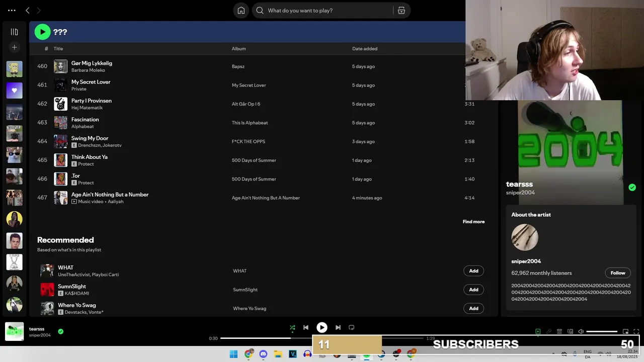
Task: Open artist Hej Matematik
Action: click(x=87, y=108)
